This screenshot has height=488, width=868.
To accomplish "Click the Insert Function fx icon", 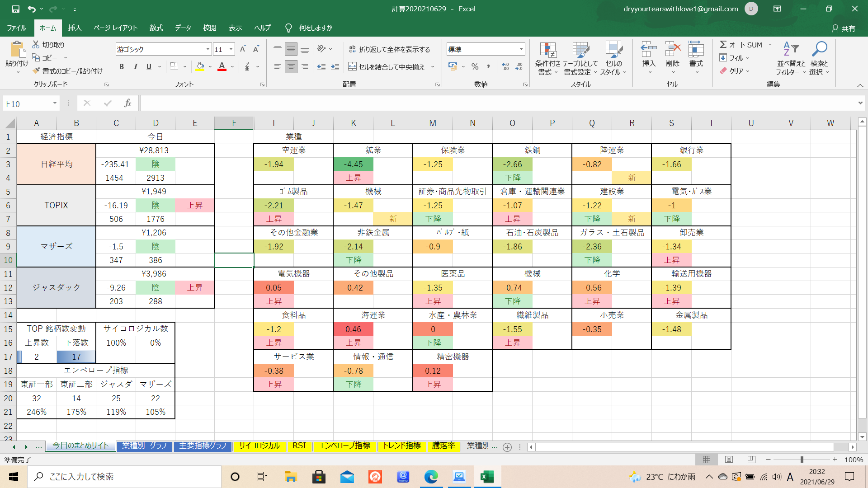I will [128, 103].
